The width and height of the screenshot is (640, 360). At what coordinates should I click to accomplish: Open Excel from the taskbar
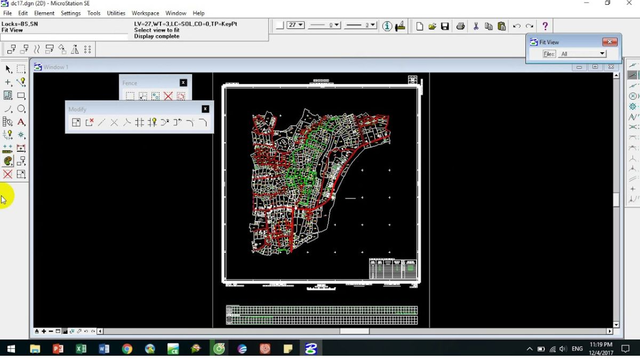pos(81,349)
